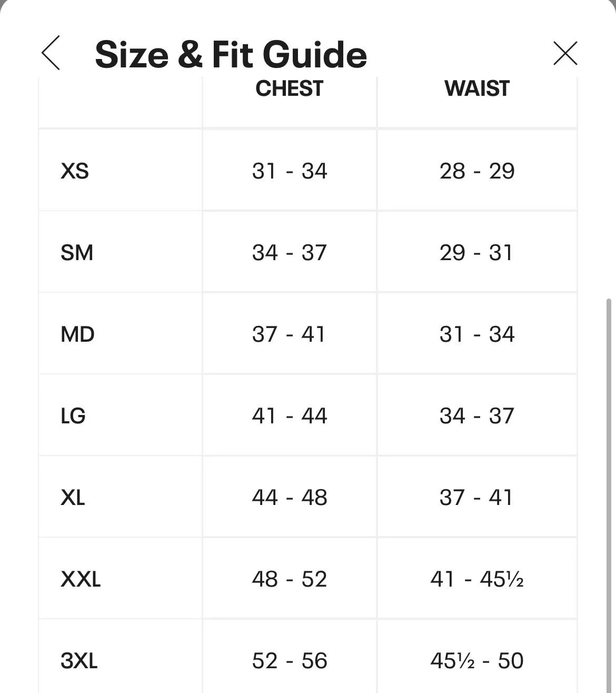Click the XL size row label
The width and height of the screenshot is (616, 693).
(x=73, y=498)
